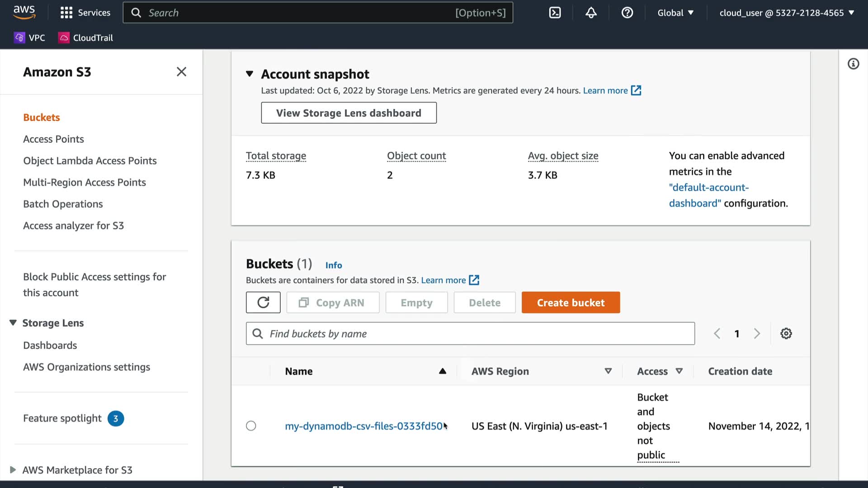
Task: Open AWS CloudShell terminal icon
Action: (555, 13)
